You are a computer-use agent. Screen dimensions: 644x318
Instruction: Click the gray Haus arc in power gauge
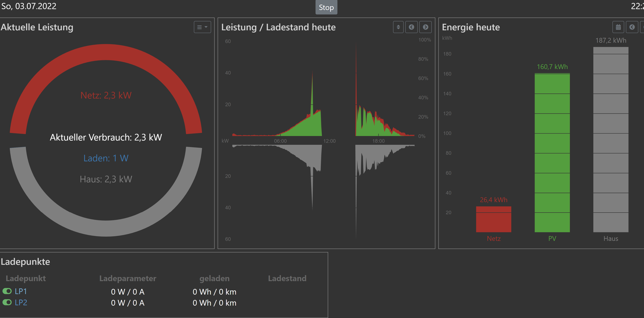pyautogui.click(x=105, y=228)
